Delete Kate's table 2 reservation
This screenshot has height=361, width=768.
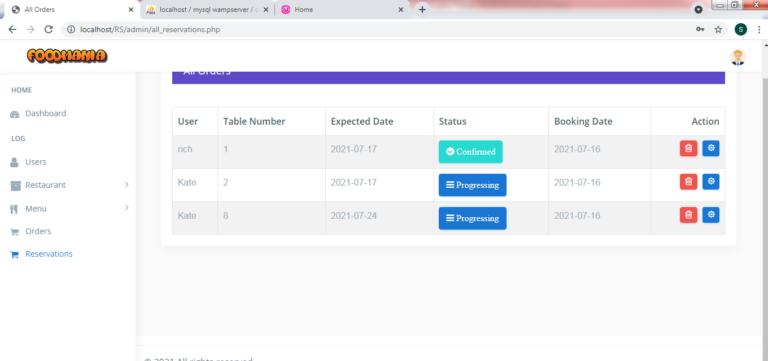click(x=688, y=182)
